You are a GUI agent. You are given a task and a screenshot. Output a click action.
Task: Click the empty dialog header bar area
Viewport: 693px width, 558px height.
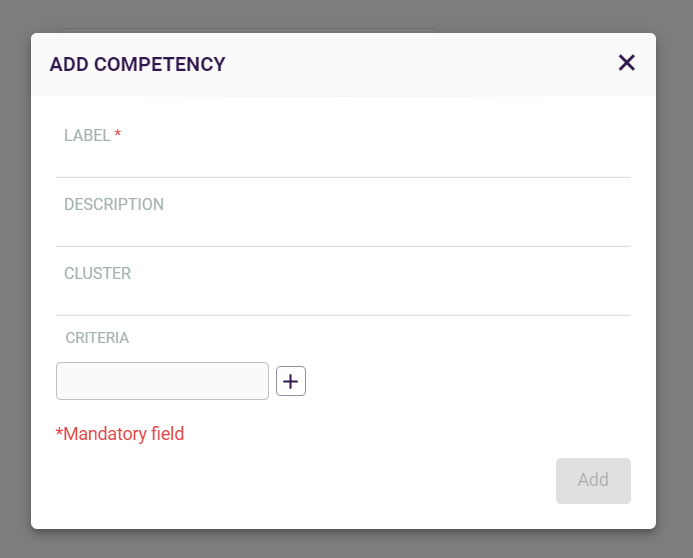tap(420, 65)
